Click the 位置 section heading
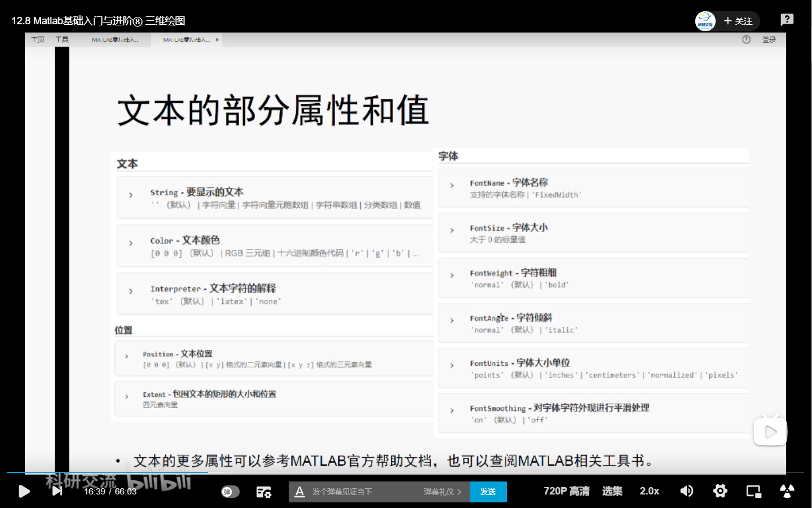The width and height of the screenshot is (812, 508). [x=123, y=330]
